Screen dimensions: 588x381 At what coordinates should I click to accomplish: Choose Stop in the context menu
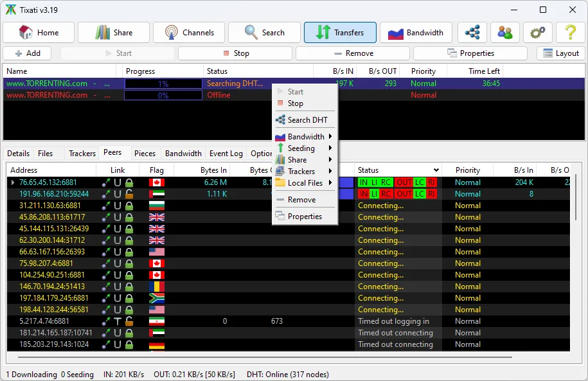pyautogui.click(x=305, y=103)
